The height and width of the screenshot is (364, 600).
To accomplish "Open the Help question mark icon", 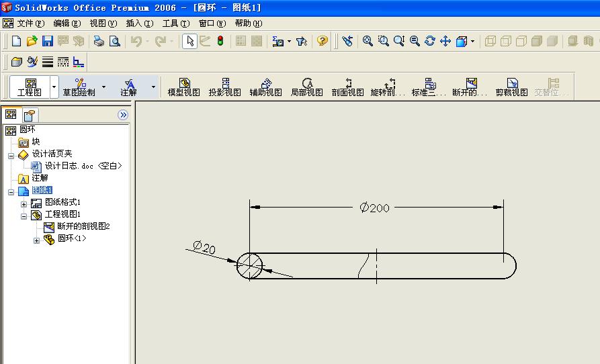I will coord(323,41).
